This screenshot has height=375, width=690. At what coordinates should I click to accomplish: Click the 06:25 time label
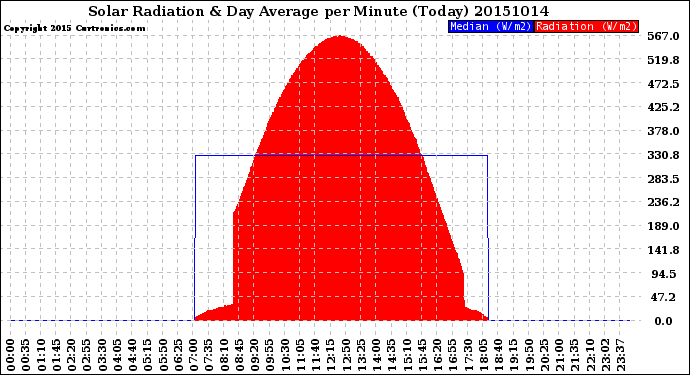(178, 355)
